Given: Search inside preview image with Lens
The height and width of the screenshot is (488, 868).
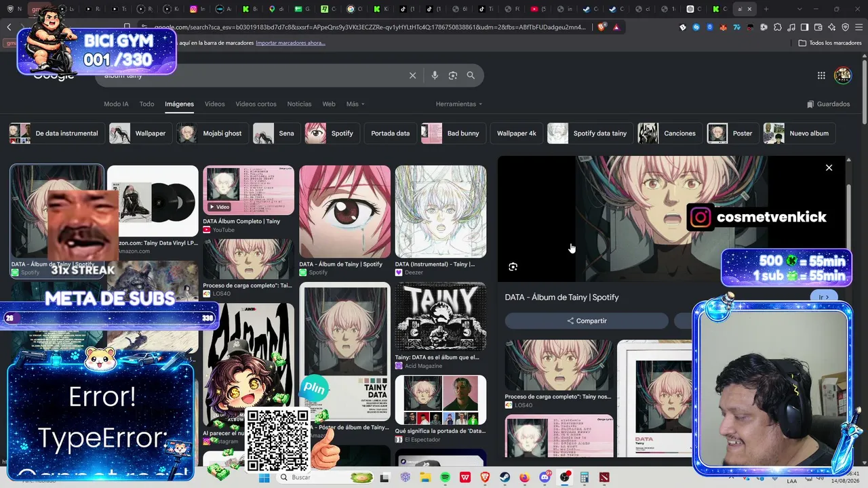Looking at the screenshot, I should tap(513, 267).
